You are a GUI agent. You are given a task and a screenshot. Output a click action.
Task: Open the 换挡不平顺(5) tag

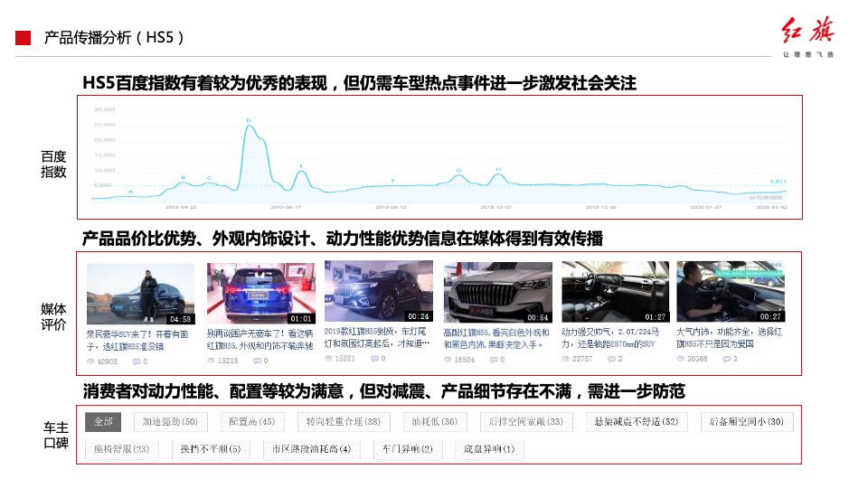point(211,449)
